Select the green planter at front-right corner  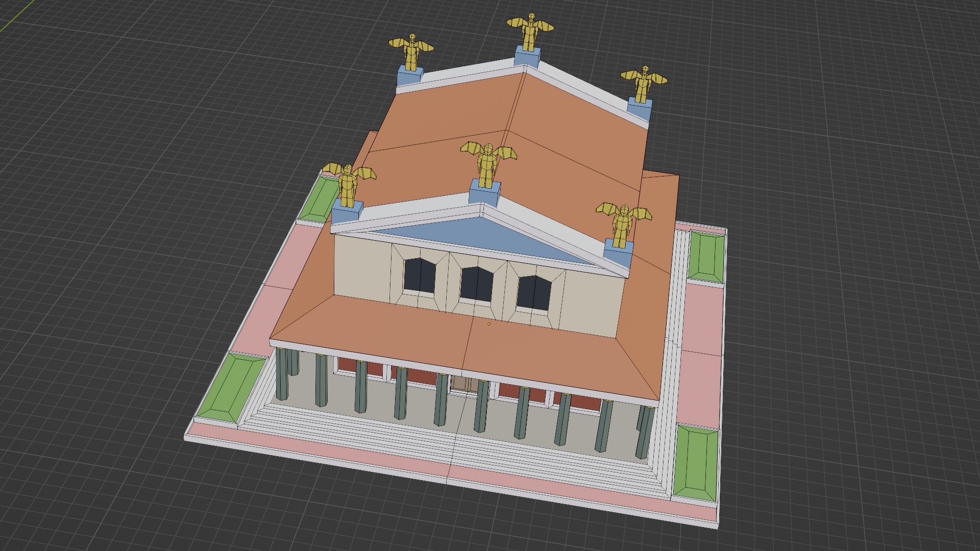pyautogui.click(x=696, y=462)
